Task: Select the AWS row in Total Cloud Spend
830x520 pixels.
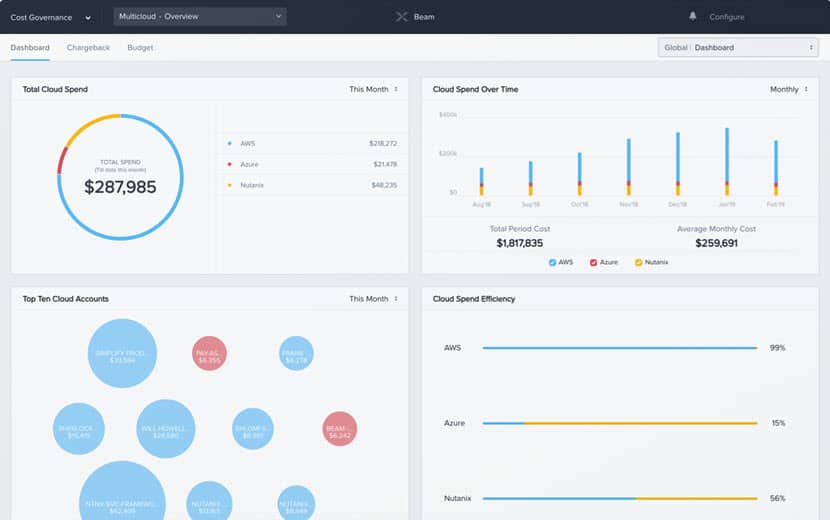Action: click(312, 144)
